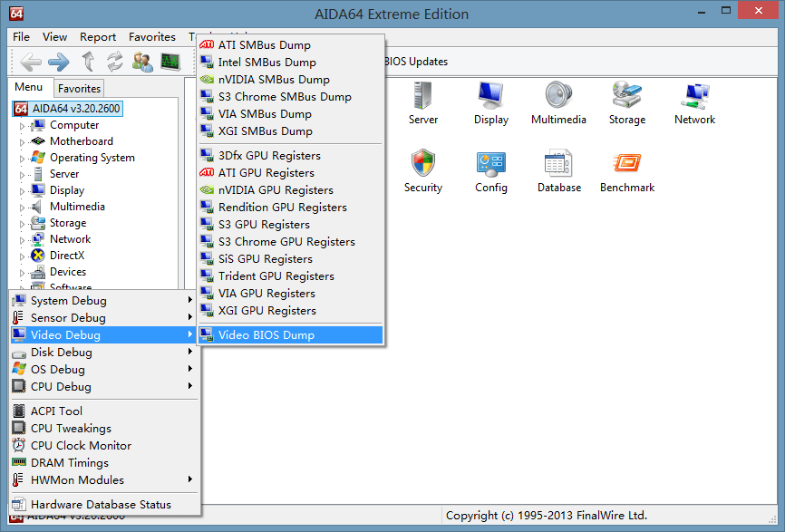Open the Favorites menu

151,37
